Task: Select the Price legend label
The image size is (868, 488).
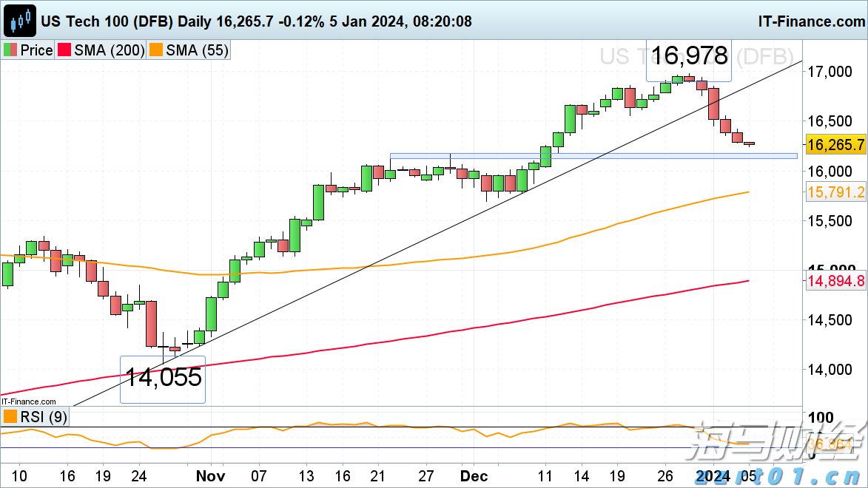Action: pos(36,50)
